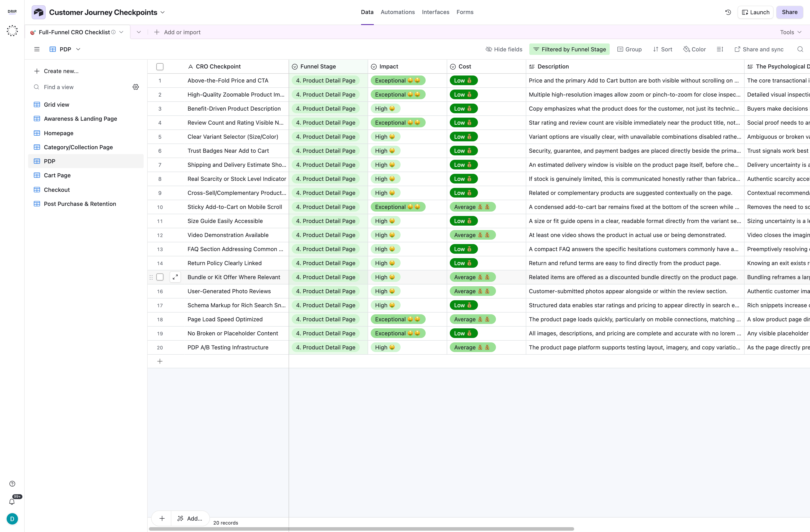810x532 pixels.
Task: Select the Checkout view
Action: (86, 190)
